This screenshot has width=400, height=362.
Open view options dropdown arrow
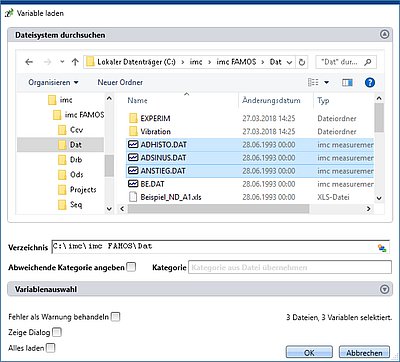tap(326, 83)
